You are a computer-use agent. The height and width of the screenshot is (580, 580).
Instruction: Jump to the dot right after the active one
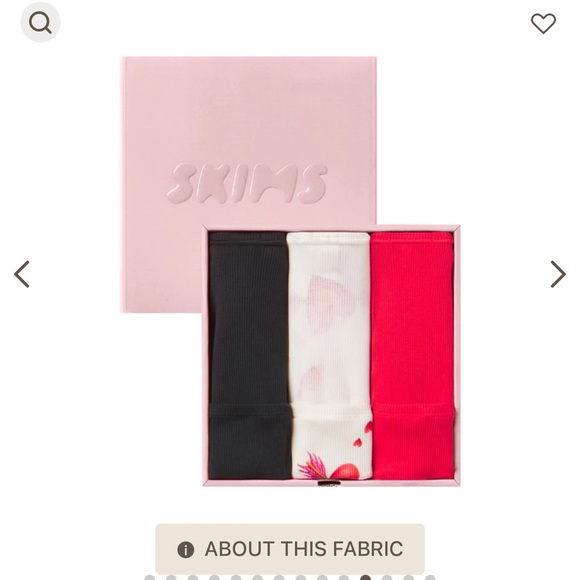tap(387, 577)
